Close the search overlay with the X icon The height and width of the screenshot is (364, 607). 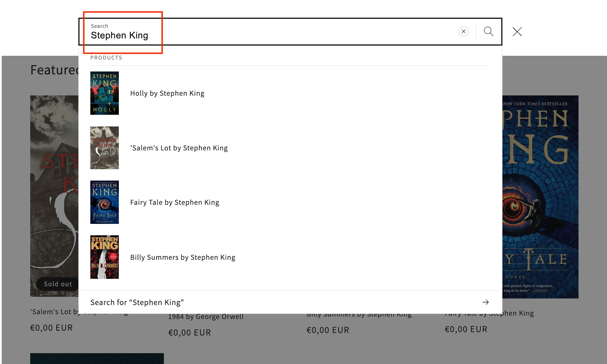coord(517,32)
